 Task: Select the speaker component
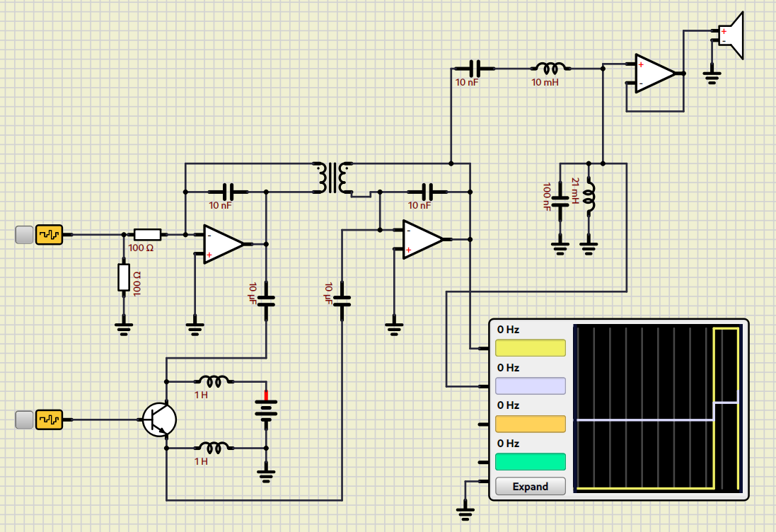[x=731, y=35]
